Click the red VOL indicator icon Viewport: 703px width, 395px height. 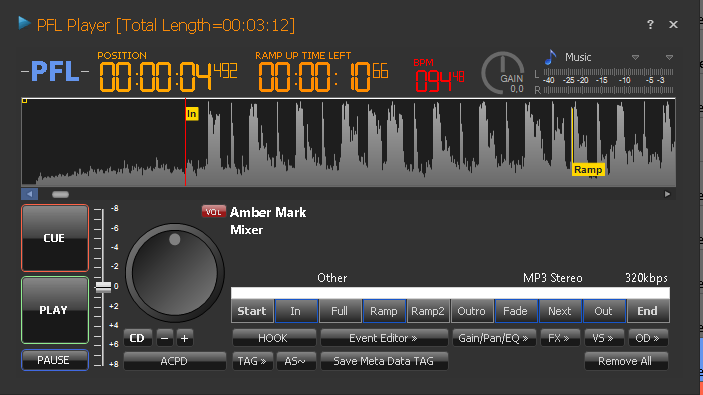(213, 212)
